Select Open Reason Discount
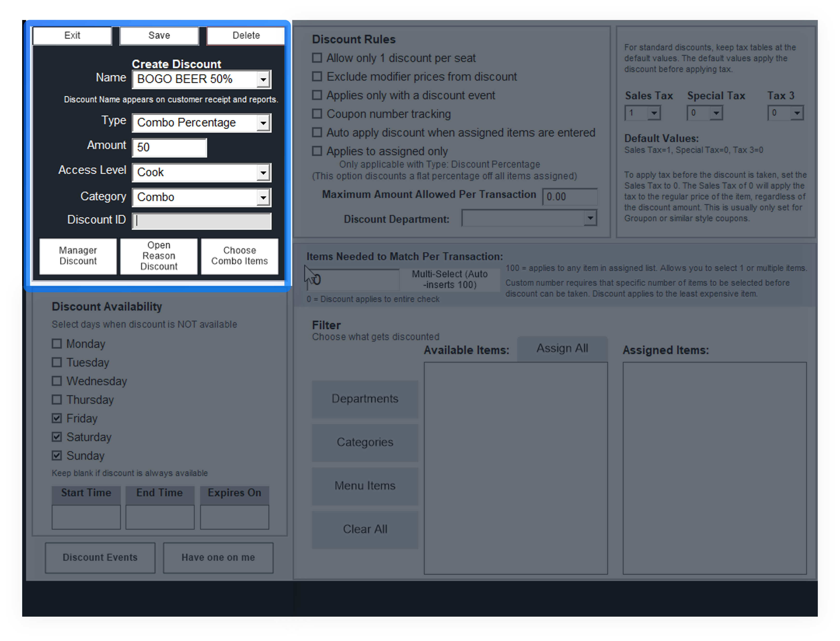This screenshot has height=641, width=840. (x=159, y=256)
